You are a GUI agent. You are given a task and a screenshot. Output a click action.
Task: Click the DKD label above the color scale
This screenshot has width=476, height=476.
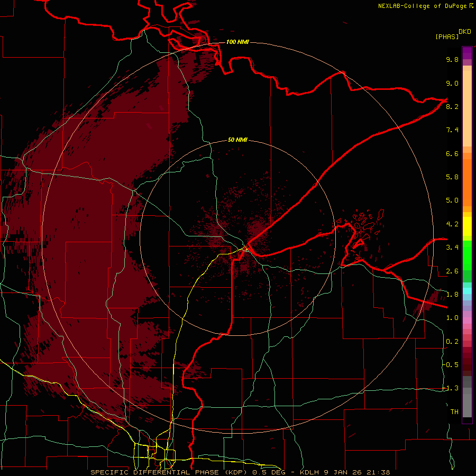click(465, 32)
